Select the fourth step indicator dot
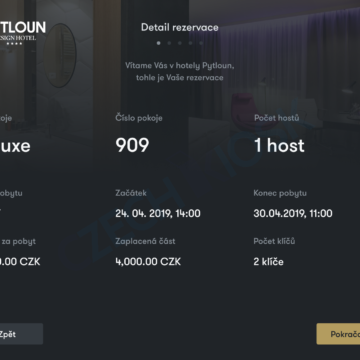This screenshot has height=360, width=360. click(x=190, y=43)
